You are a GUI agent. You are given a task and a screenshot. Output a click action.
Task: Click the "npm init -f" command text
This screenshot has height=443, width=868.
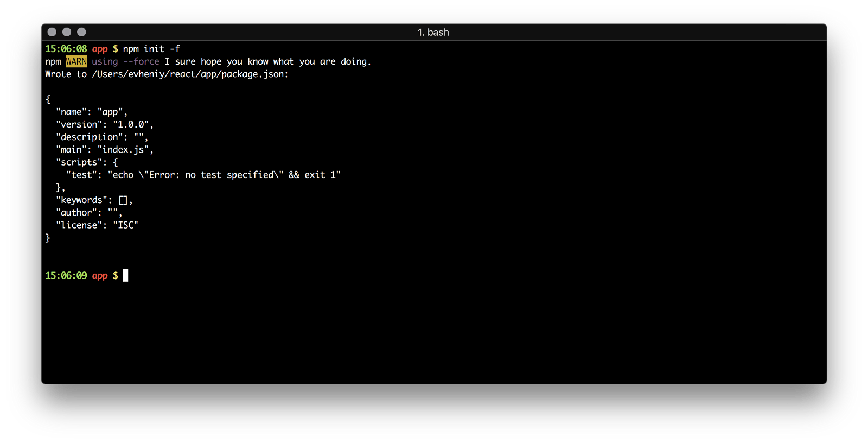coord(151,49)
